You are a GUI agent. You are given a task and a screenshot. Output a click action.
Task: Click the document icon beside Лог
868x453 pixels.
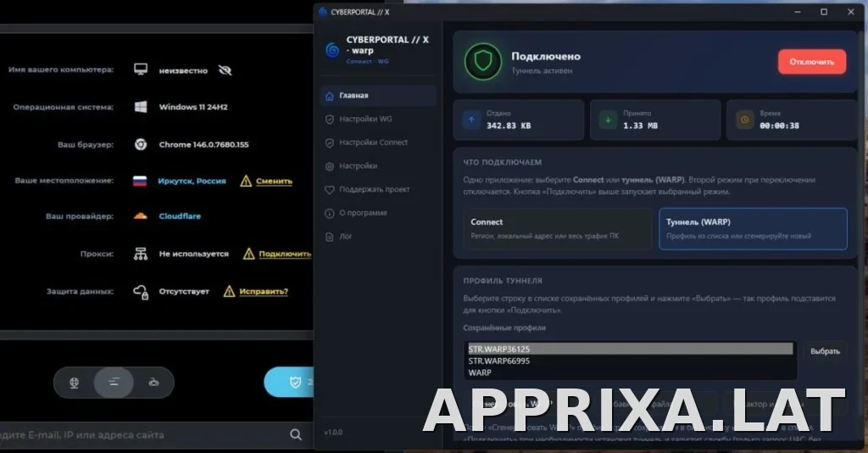point(330,237)
